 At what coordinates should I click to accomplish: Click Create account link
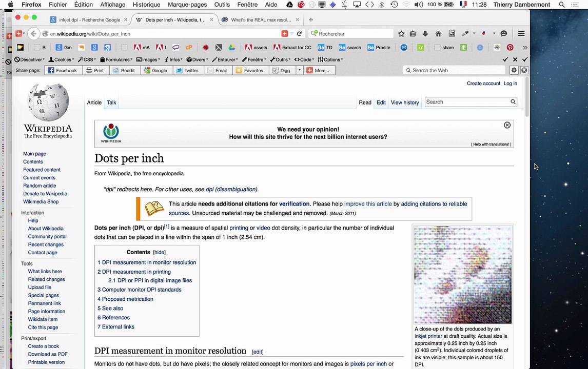point(483,84)
